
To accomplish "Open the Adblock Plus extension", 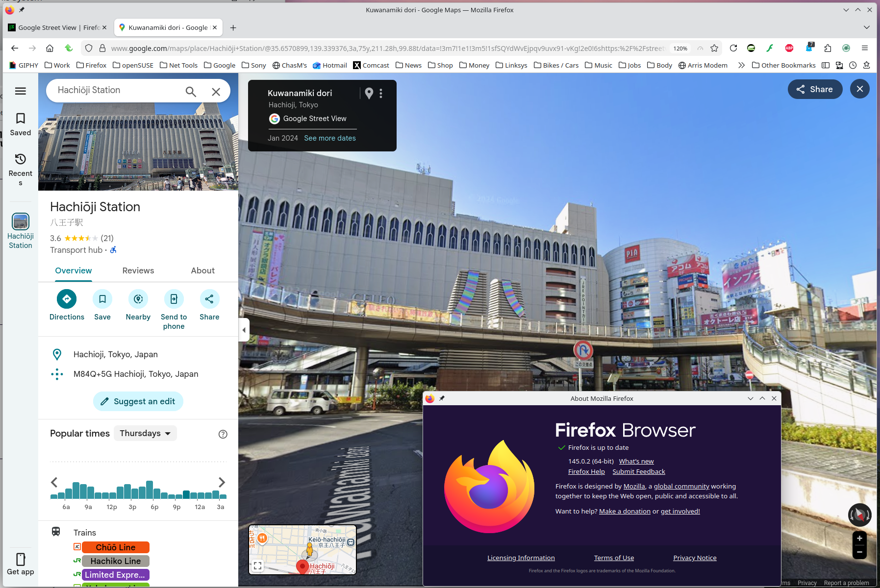I will (x=789, y=48).
